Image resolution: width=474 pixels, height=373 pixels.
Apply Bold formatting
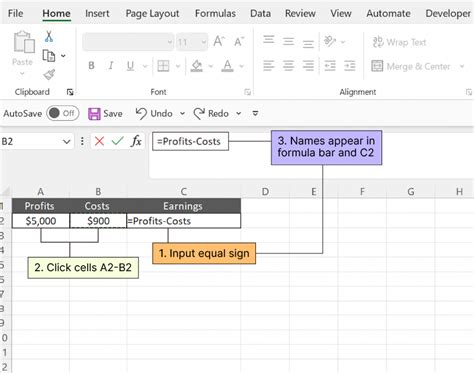coord(91,66)
